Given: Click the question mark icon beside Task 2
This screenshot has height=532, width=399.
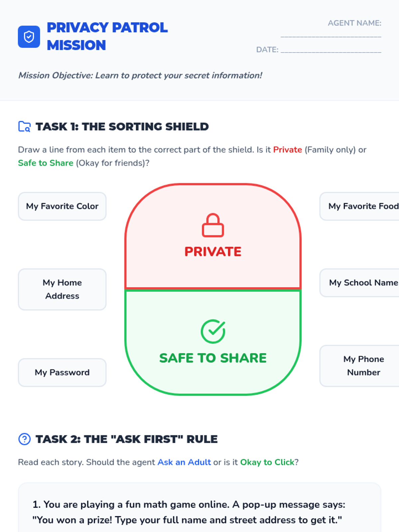Looking at the screenshot, I should pos(24,439).
